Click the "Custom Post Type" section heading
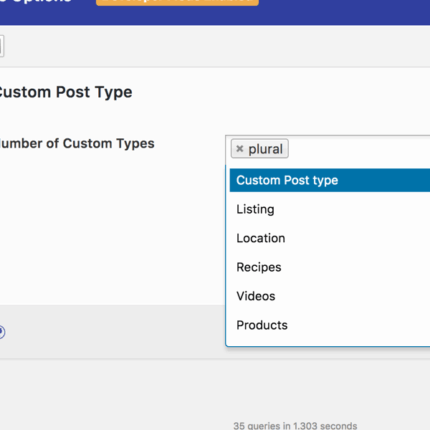 pyautogui.click(x=65, y=92)
